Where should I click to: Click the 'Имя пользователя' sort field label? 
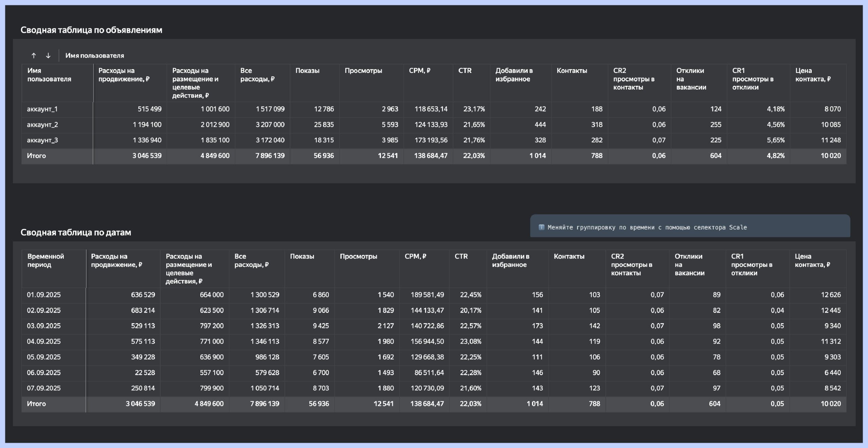(95, 56)
